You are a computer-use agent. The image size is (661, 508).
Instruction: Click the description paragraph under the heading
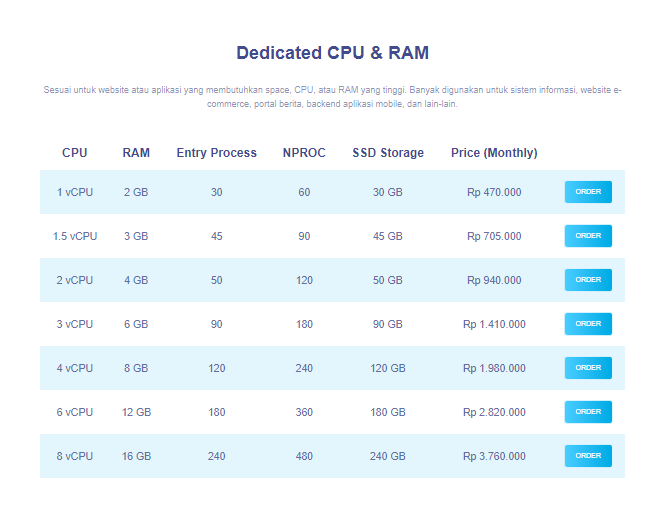coord(332,97)
